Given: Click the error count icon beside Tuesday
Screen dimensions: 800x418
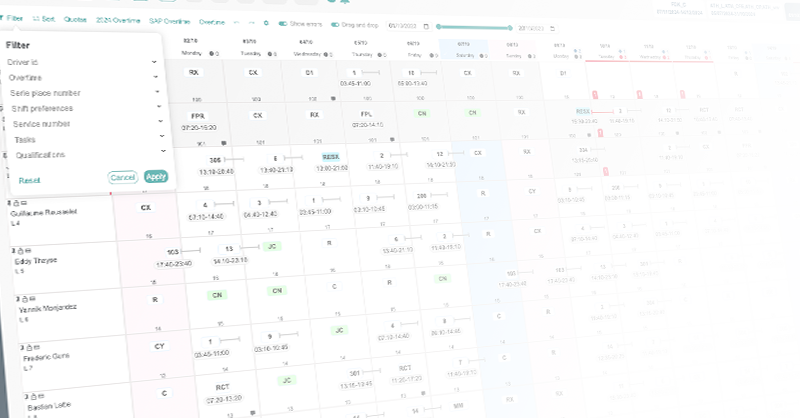Looking at the screenshot, I should point(272,54).
